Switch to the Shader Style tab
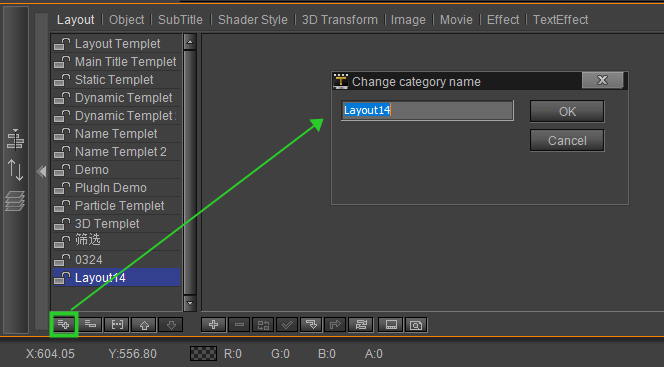This screenshot has height=367, width=664. [x=252, y=19]
